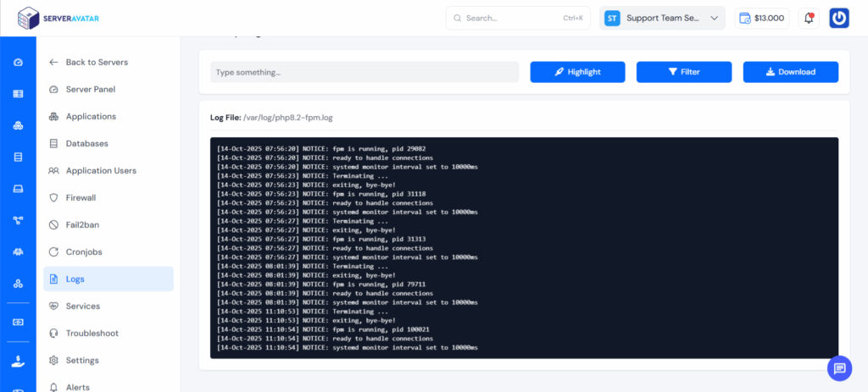Open Databases in the sidebar
The image size is (868, 392).
click(x=108, y=144)
